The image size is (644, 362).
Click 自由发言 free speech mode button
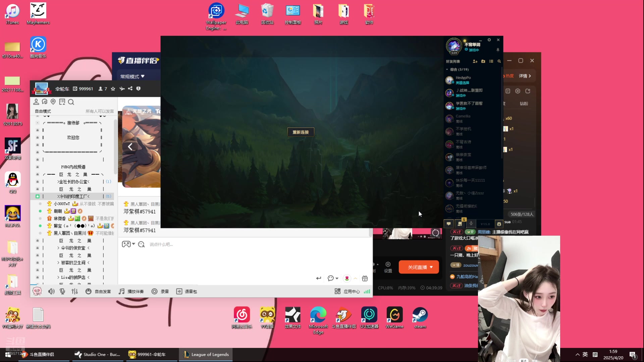pyautogui.click(x=98, y=291)
